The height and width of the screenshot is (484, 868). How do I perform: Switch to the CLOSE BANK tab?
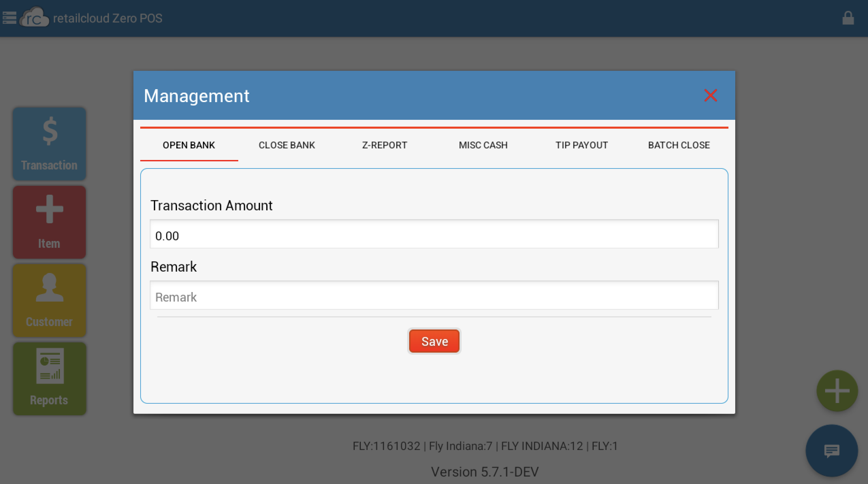pos(287,145)
